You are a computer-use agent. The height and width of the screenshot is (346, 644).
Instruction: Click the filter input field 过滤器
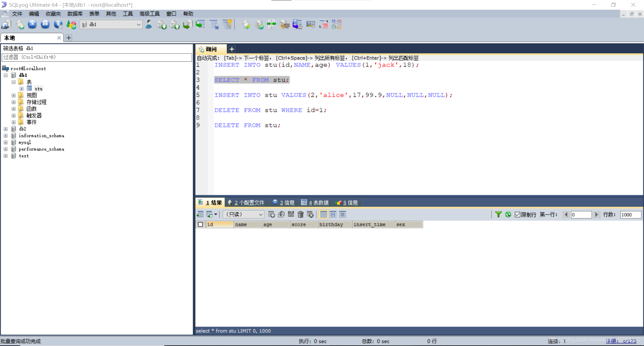[97, 57]
